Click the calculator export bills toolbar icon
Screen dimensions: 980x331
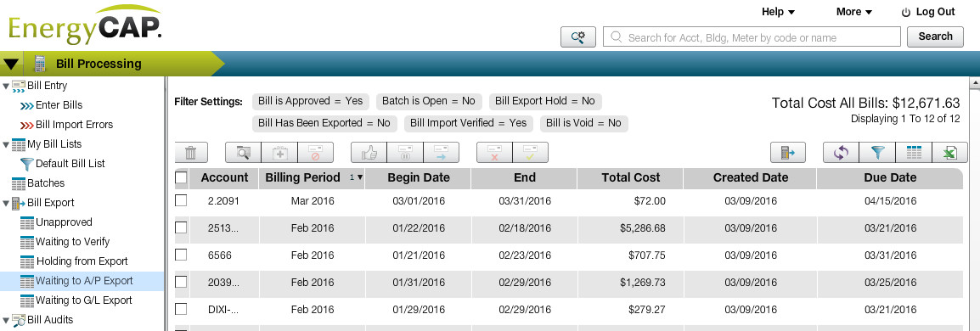pyautogui.click(x=788, y=153)
